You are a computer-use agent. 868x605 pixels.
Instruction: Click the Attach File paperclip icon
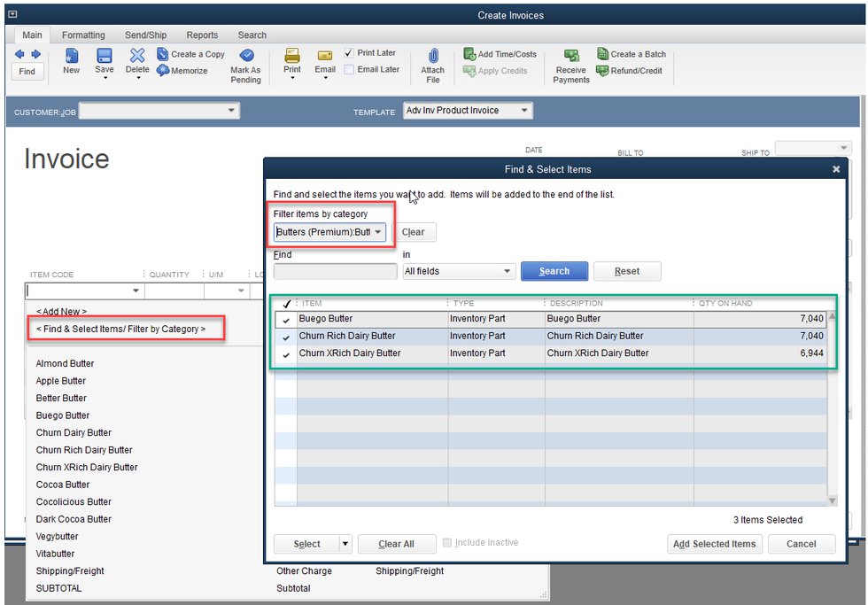click(x=433, y=56)
